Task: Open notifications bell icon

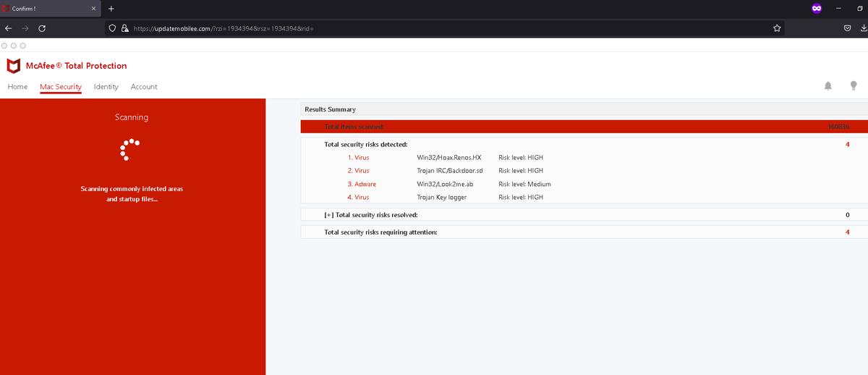Action: [x=828, y=85]
